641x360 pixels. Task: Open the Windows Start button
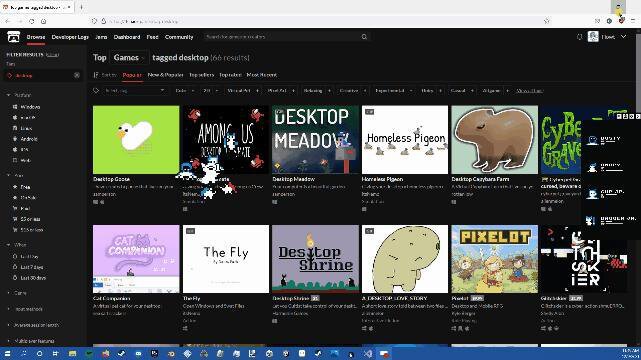[x=7, y=353]
